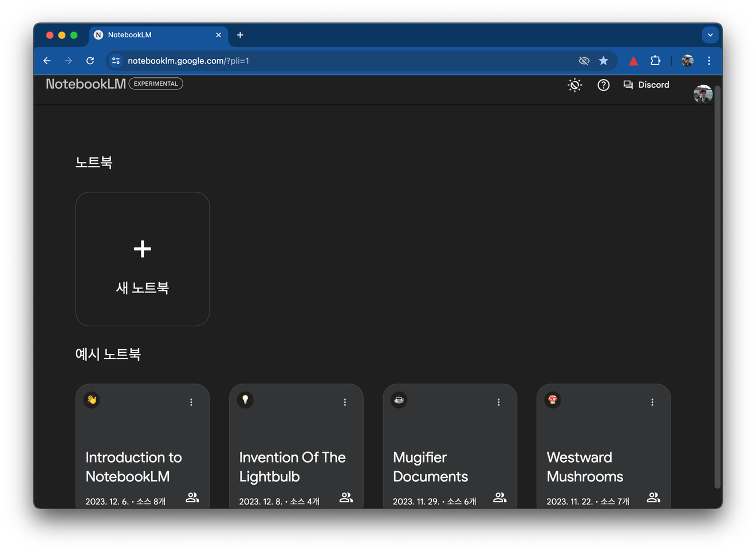
Task: Open Invention Of The Lightbulb notebook
Action: click(x=296, y=445)
